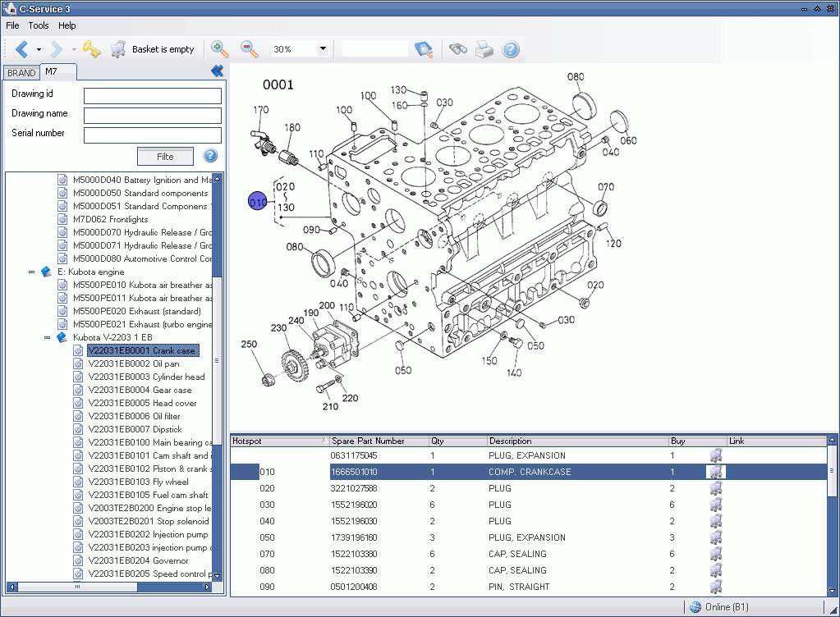Click the zoom in magnifier
Image resolution: width=840 pixels, height=617 pixels.
(x=220, y=49)
